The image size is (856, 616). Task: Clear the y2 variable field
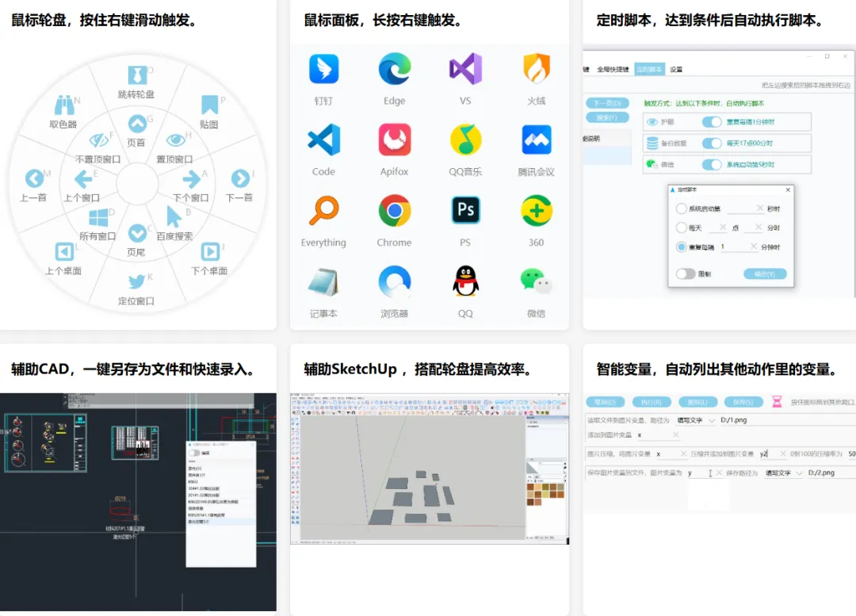coord(783,453)
